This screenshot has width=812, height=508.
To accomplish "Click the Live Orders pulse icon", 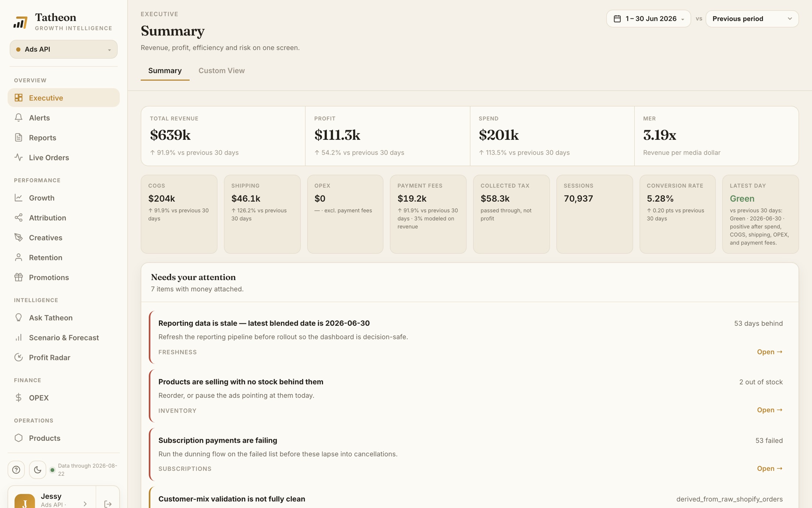I will (x=18, y=157).
